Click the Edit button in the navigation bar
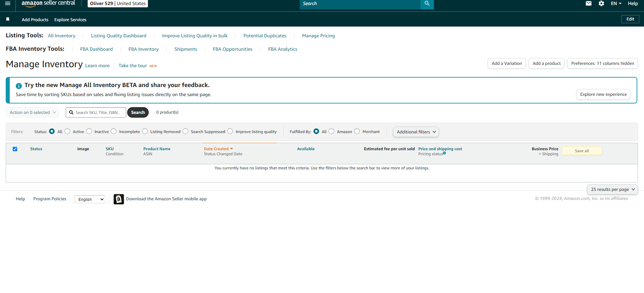 630,19
